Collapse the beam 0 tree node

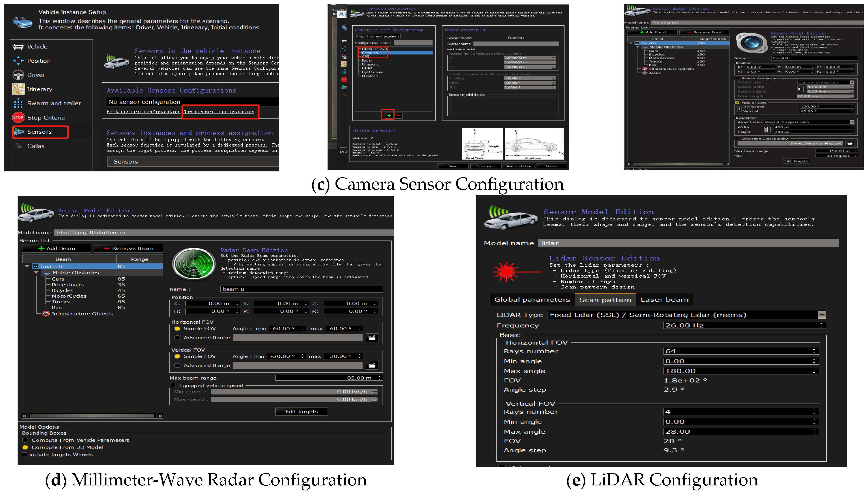pos(27,266)
